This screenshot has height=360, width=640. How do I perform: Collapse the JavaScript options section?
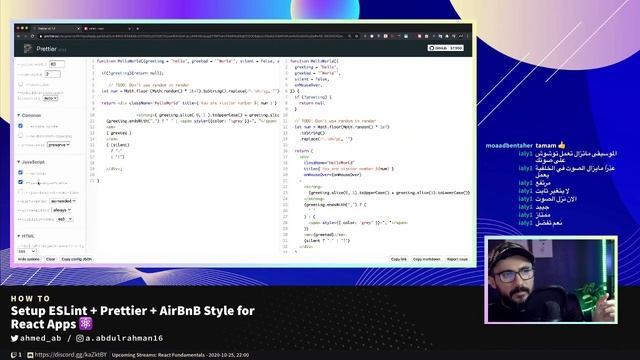(x=31, y=162)
